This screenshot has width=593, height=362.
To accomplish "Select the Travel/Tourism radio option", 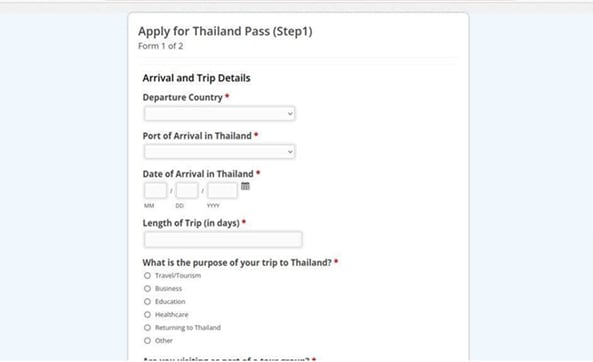I will tap(147, 275).
